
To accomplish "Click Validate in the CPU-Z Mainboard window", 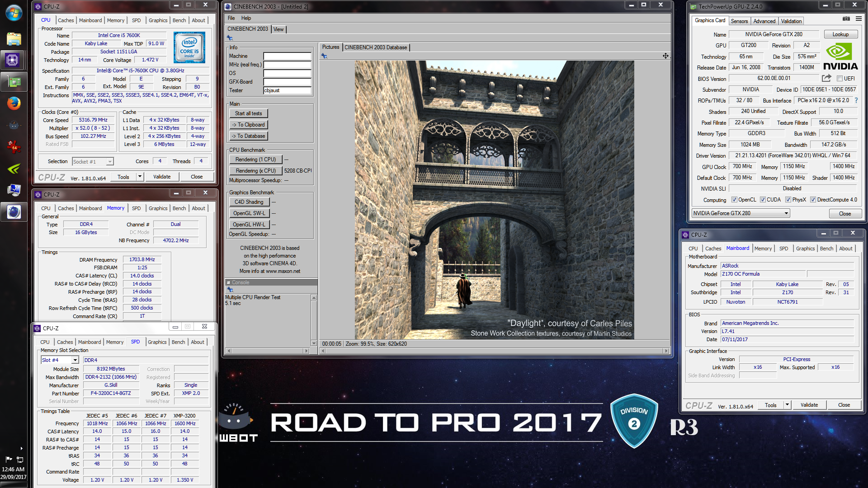I will point(809,405).
